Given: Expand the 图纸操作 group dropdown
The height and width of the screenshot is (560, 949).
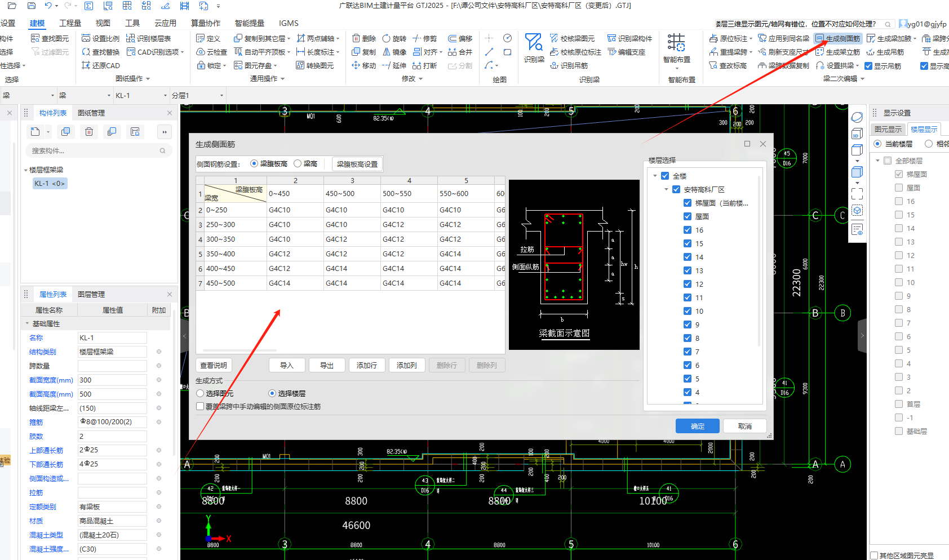Looking at the screenshot, I should [148, 79].
